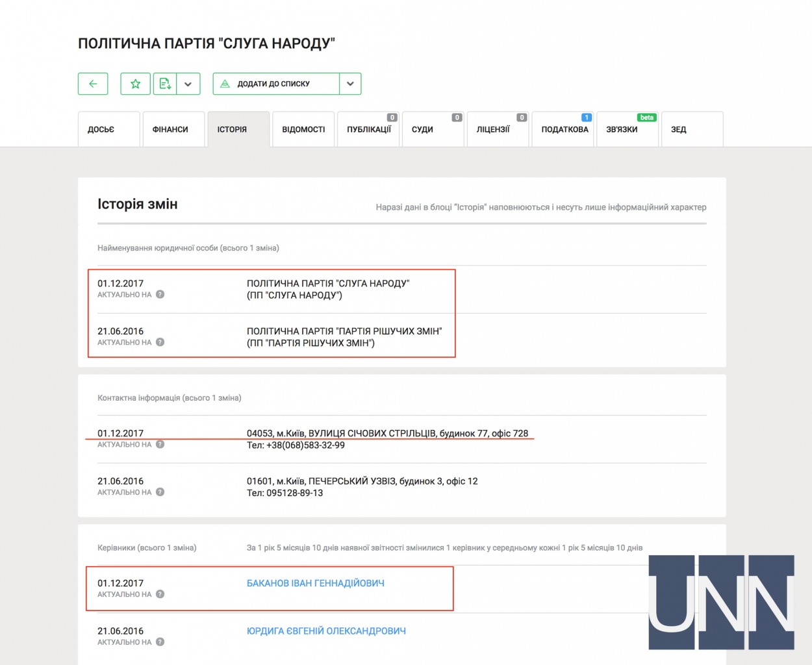Open Юрдига Євгеній Олександрович profile link
Viewport: 812px width, 665px height.
(x=326, y=631)
